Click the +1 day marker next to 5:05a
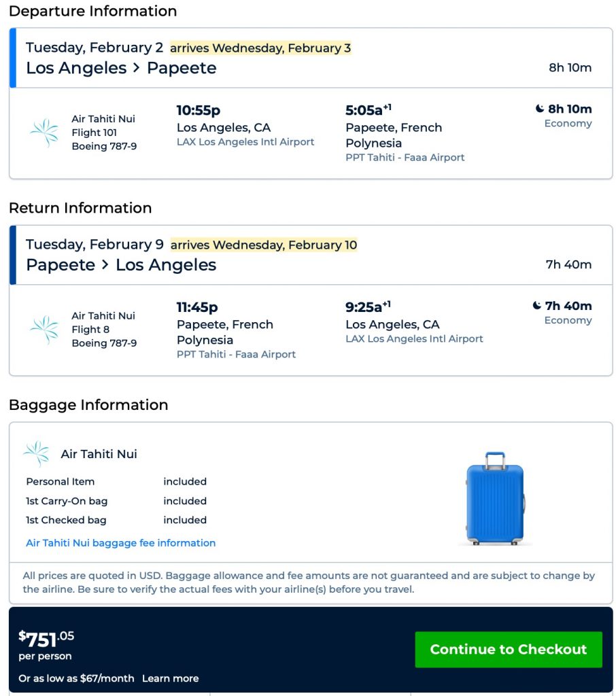This screenshot has width=616, height=696. pos(387,107)
